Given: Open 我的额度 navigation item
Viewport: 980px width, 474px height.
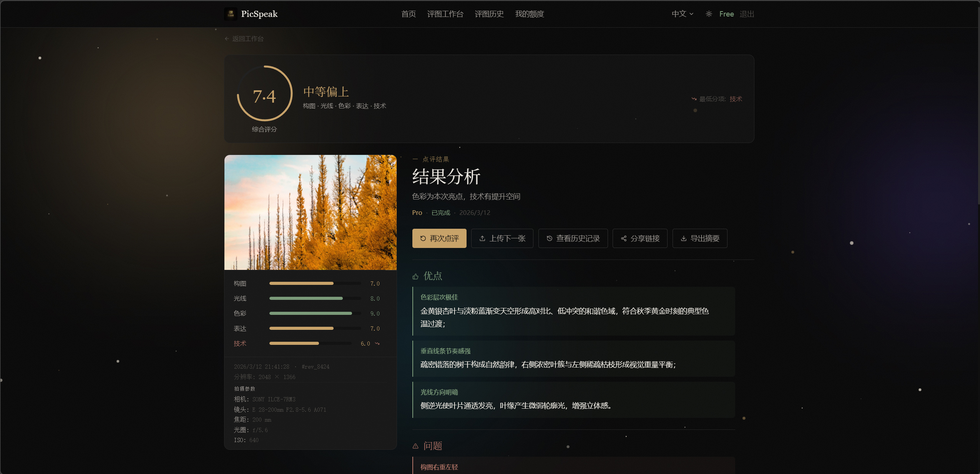Looking at the screenshot, I should (529, 14).
